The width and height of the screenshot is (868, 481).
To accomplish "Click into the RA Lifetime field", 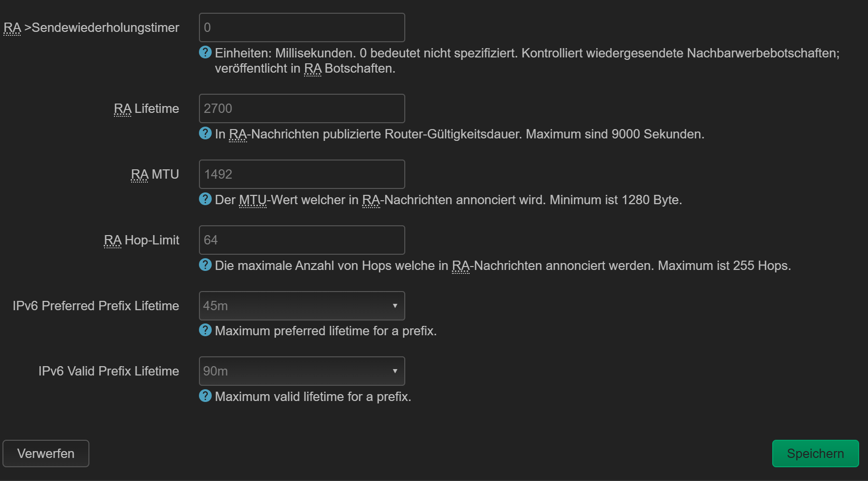I will pos(302,108).
